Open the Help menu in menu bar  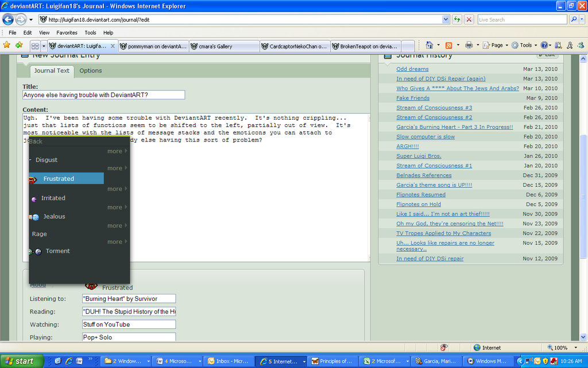pos(108,33)
